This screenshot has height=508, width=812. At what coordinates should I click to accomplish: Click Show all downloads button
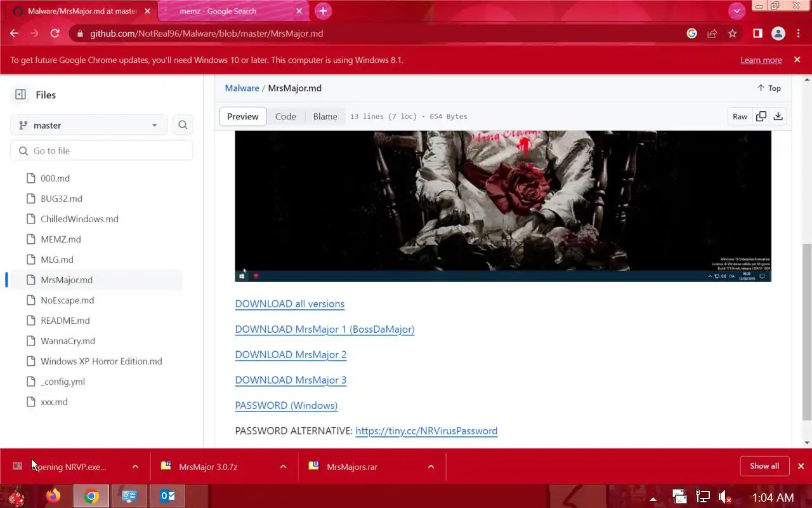(764, 466)
